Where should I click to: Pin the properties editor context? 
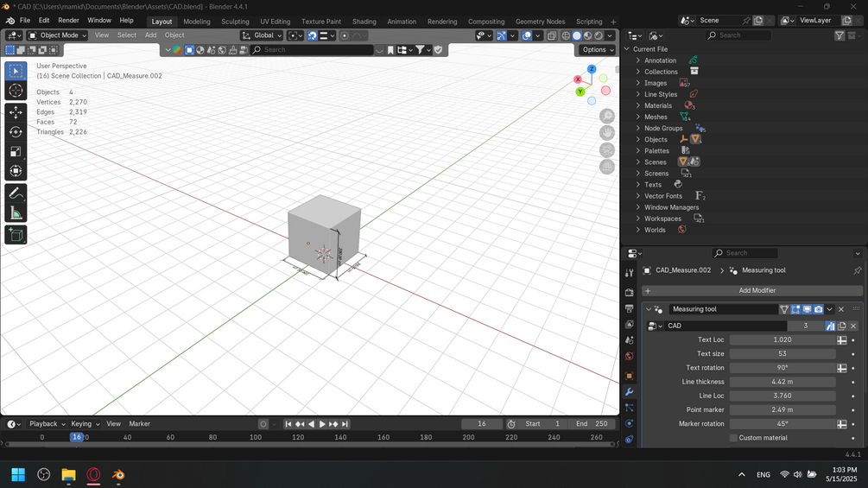857,270
